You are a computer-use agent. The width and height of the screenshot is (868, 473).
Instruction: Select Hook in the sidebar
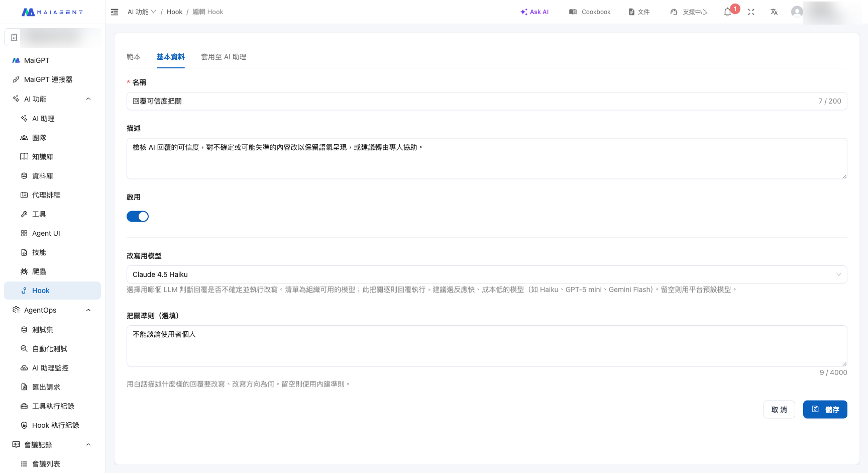(52, 291)
